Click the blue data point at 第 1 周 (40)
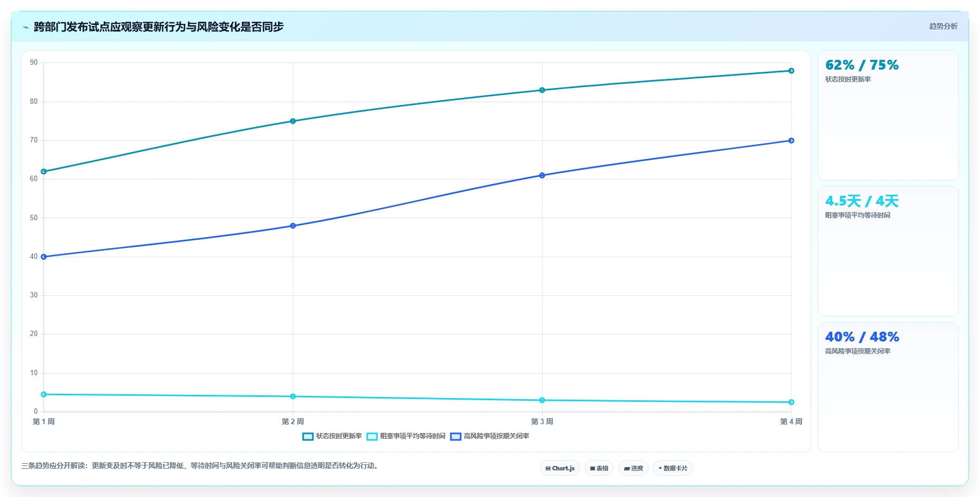The height and width of the screenshot is (497, 980). [x=44, y=257]
